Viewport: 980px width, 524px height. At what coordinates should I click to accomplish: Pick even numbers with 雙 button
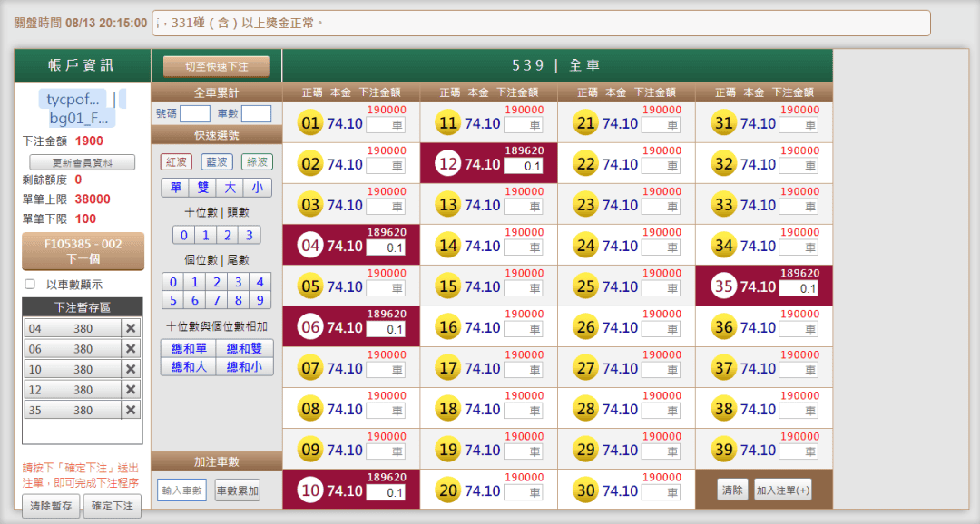pos(203,188)
